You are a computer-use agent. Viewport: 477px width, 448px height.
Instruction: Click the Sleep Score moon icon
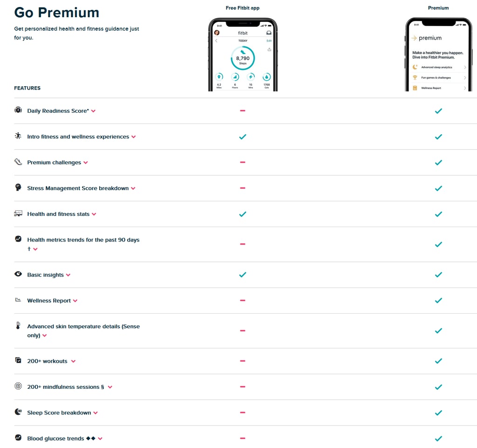tap(18, 412)
